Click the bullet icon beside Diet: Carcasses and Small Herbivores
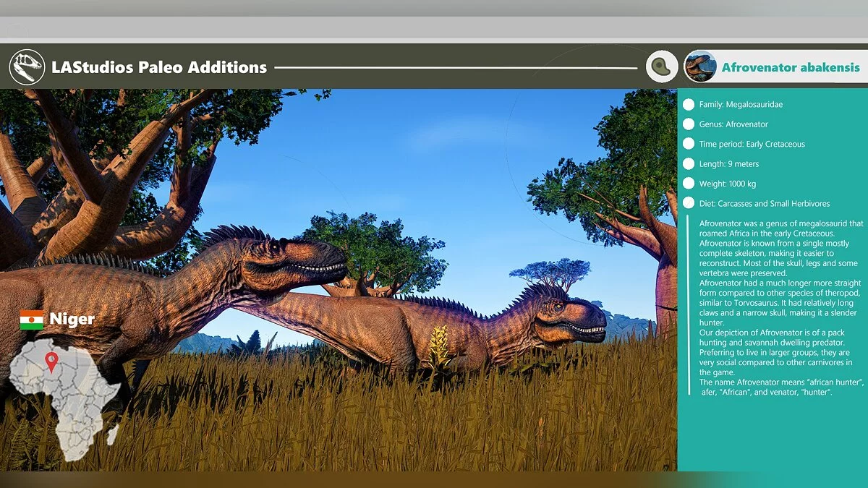Screen dimensions: 868x488 [687, 203]
